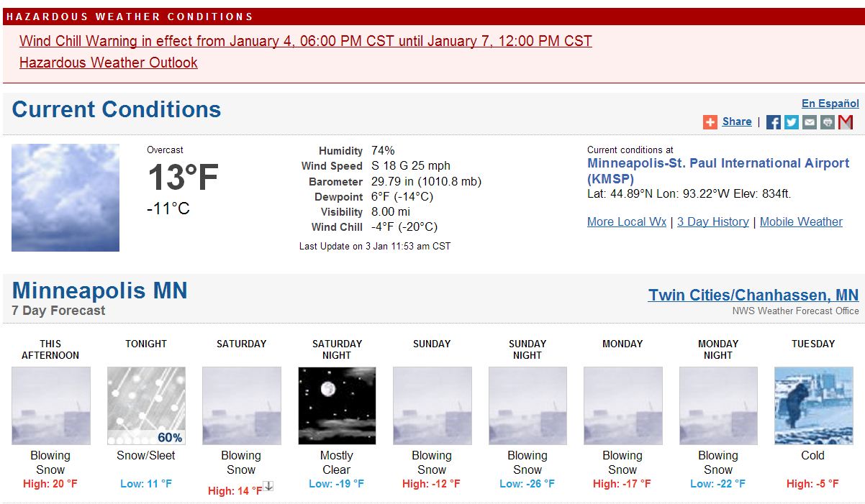Click the small arrow beside Saturday's high
The image size is (865, 504).
pos(268,487)
